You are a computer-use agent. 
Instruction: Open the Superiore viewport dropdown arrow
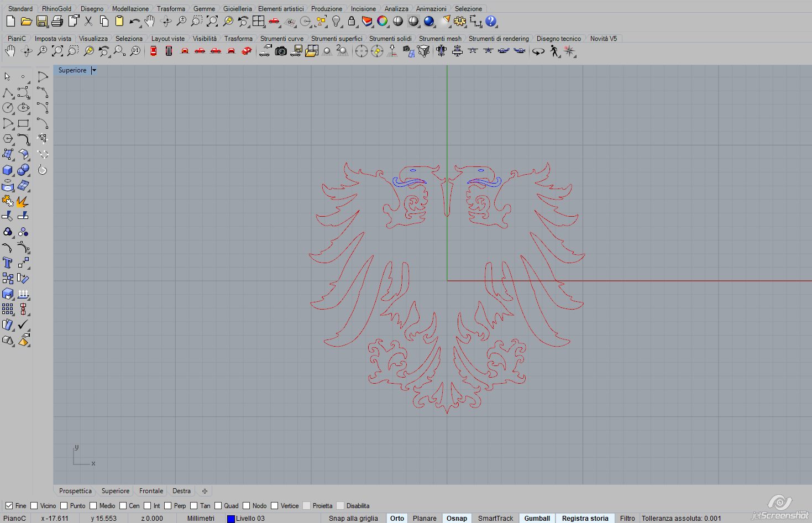94,70
